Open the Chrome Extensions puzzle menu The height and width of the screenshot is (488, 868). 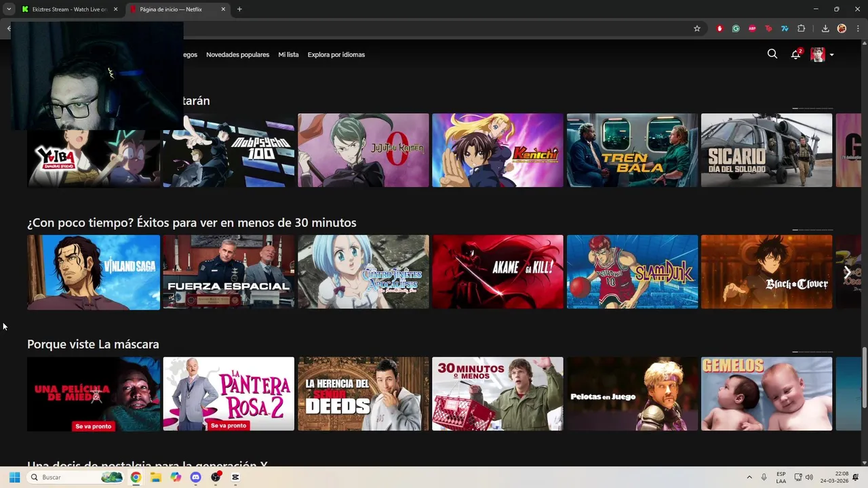point(801,28)
